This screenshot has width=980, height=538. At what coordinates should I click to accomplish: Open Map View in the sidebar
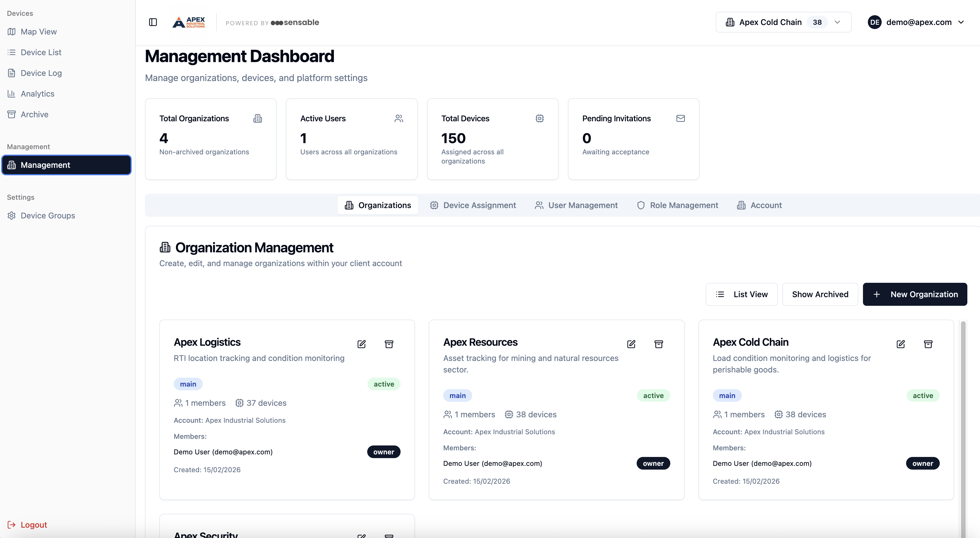[39, 32]
